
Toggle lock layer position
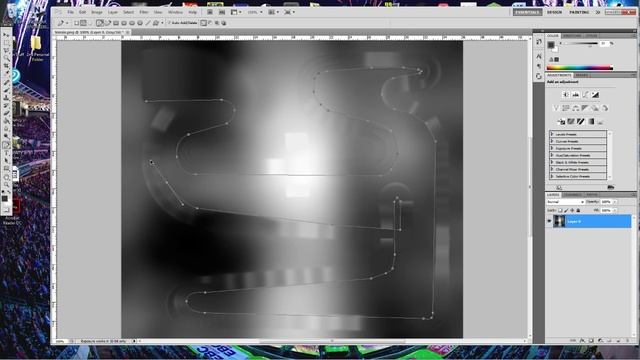coord(572,210)
